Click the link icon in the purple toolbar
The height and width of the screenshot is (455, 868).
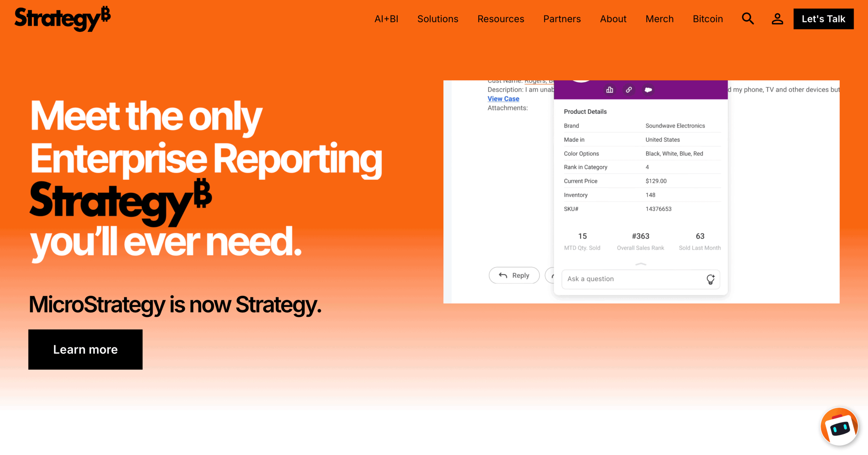point(629,90)
